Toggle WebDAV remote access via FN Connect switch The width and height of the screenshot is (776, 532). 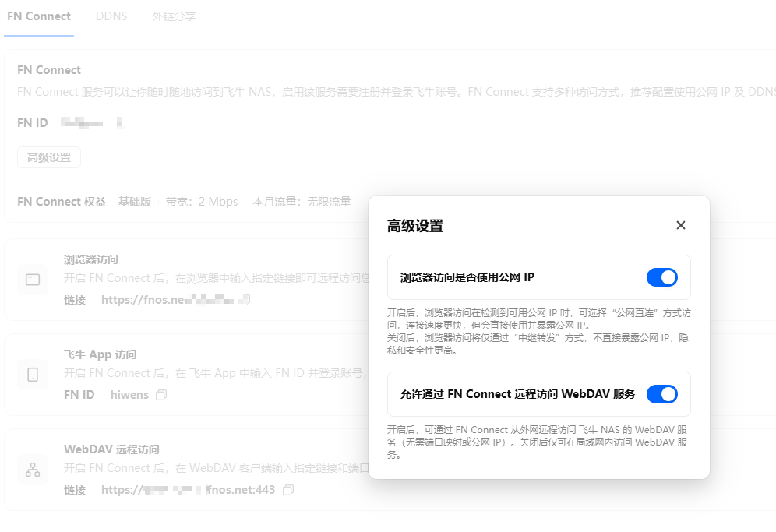tap(661, 394)
